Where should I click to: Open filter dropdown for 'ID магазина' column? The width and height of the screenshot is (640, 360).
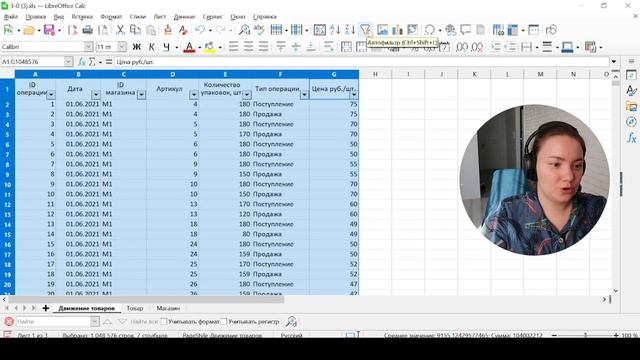(x=141, y=95)
